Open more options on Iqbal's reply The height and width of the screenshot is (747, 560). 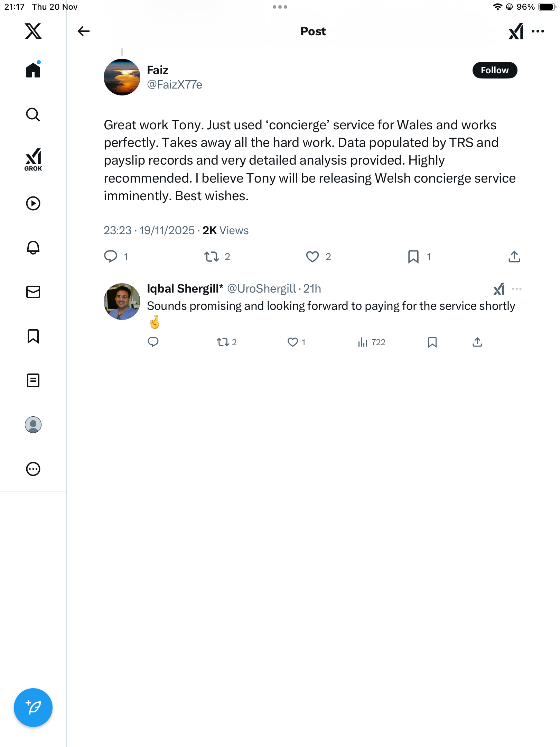(516, 289)
